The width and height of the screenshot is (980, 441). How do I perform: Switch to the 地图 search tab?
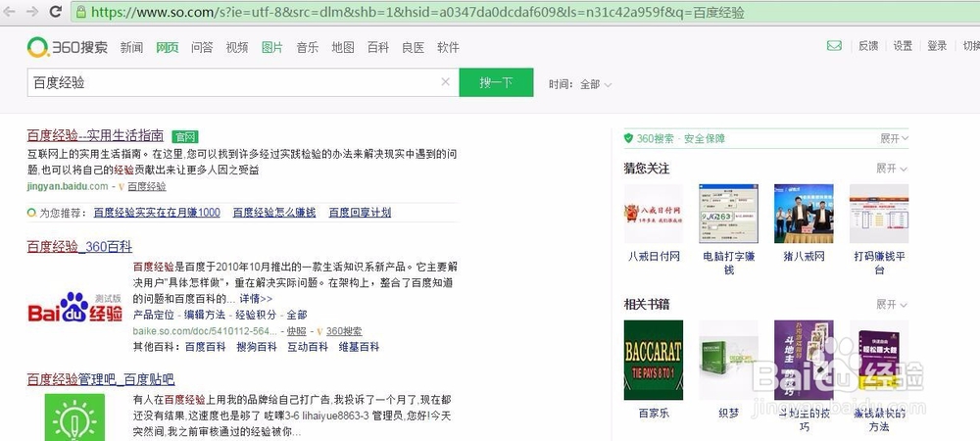pyautogui.click(x=342, y=47)
